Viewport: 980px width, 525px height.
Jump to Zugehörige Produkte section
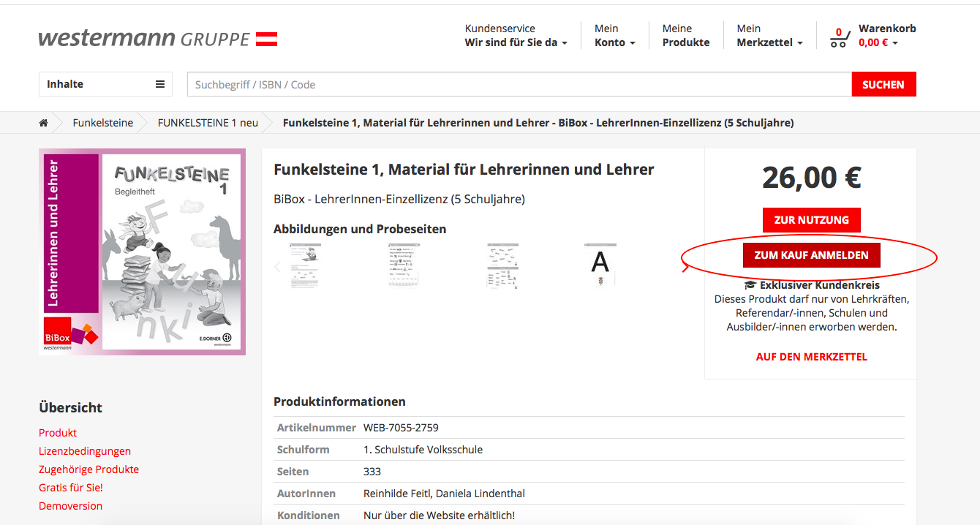point(88,469)
